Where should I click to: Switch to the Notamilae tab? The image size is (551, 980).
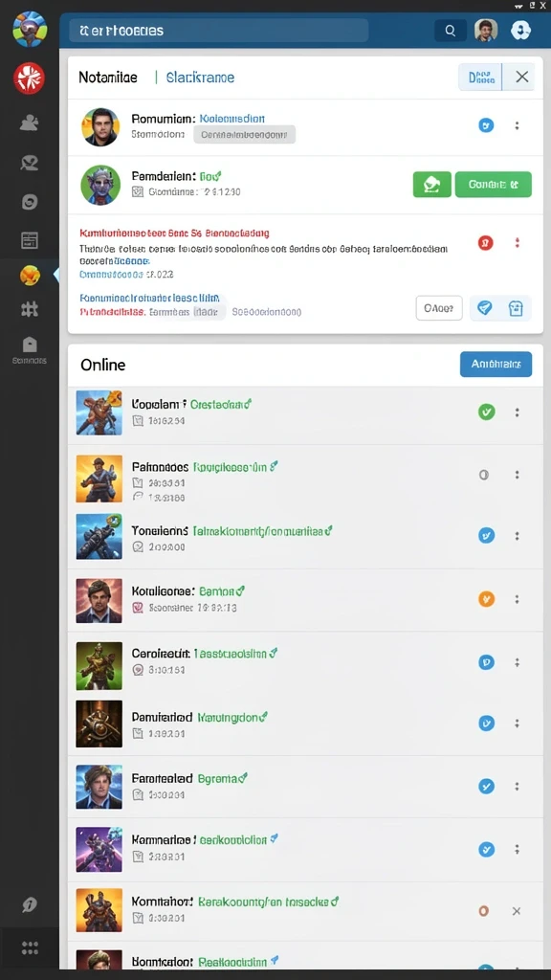(107, 78)
